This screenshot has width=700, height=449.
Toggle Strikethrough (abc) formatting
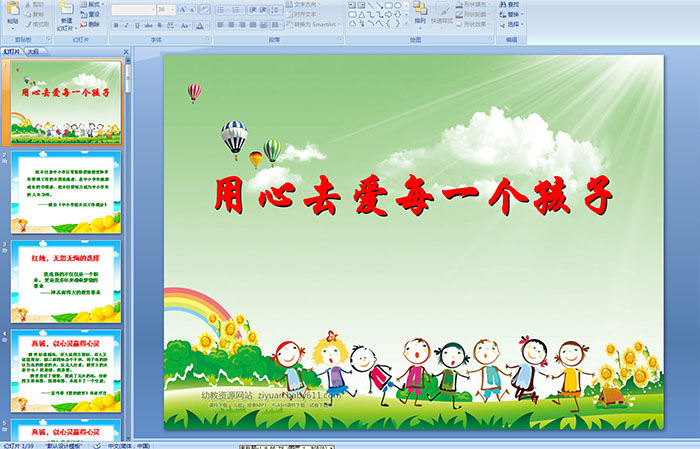148,25
